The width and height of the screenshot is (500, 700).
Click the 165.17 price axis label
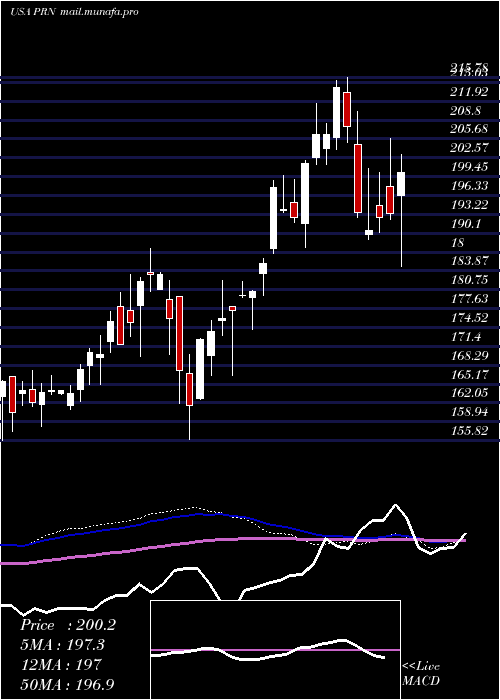(469, 375)
